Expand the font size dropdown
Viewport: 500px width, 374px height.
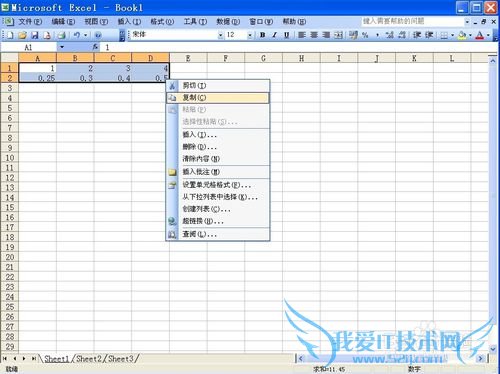coord(250,35)
